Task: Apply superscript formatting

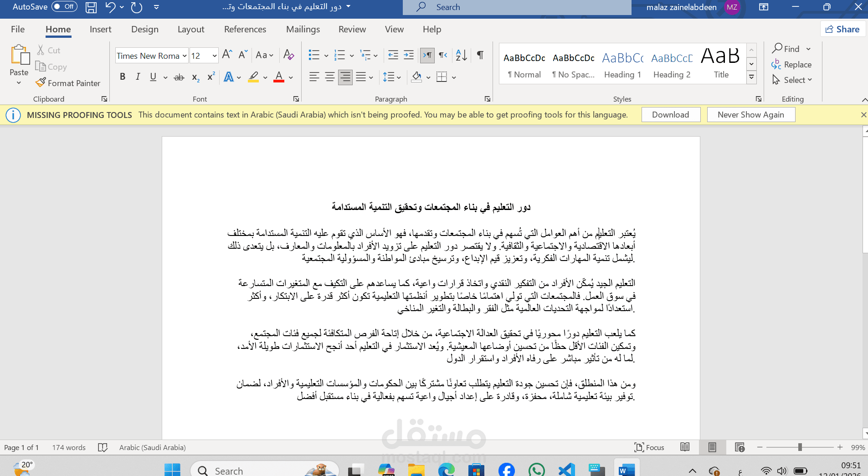Action: [x=211, y=77]
